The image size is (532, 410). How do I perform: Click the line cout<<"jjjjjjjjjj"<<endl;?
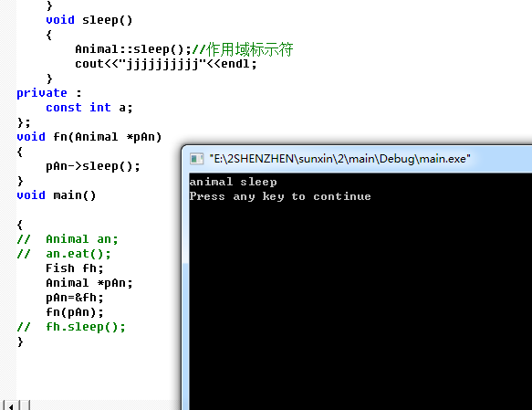[166, 64]
